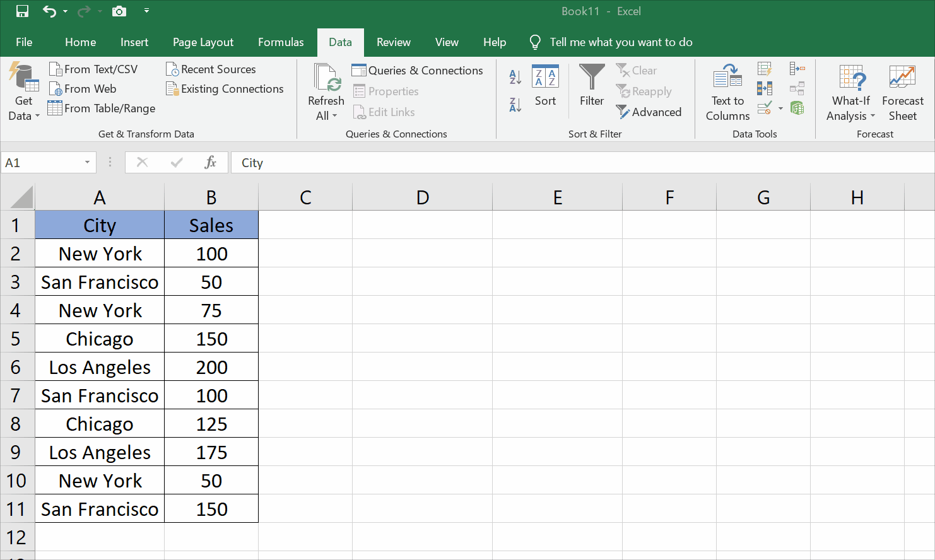The height and width of the screenshot is (560, 935).
Task: Open the Sort dialog
Action: 545,88
